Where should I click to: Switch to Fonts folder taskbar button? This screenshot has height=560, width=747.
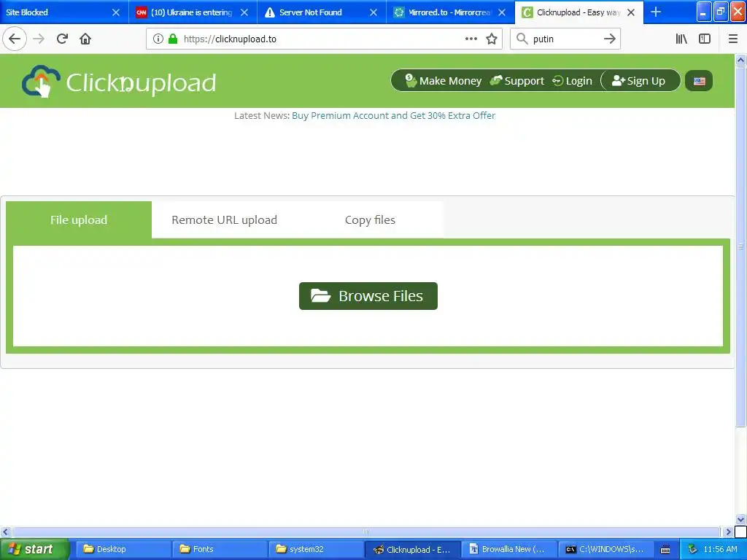coord(219,549)
